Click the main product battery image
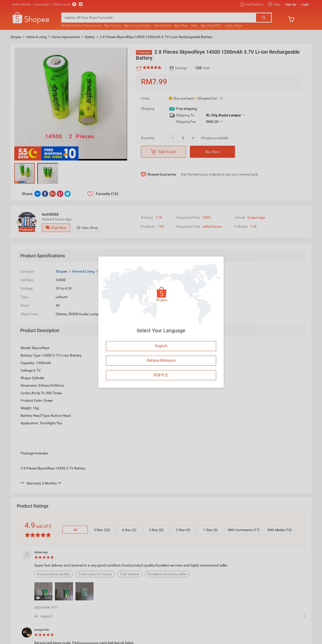The image size is (322, 644). coord(71,104)
